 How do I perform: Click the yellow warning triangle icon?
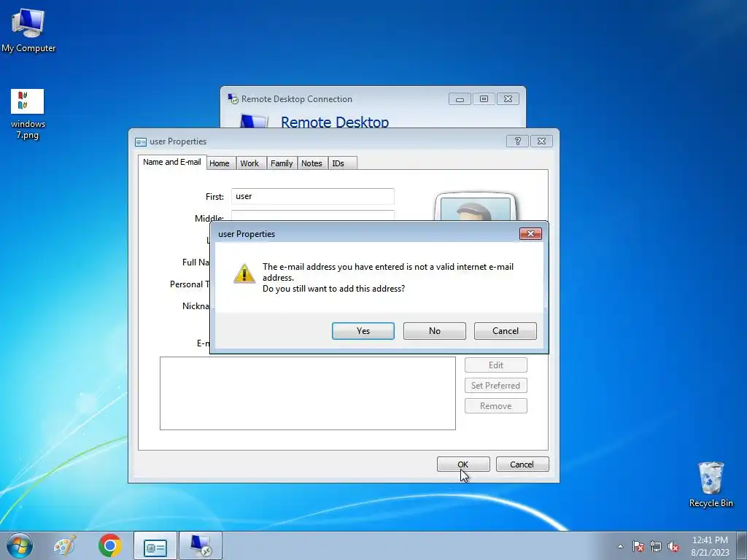[244, 274]
